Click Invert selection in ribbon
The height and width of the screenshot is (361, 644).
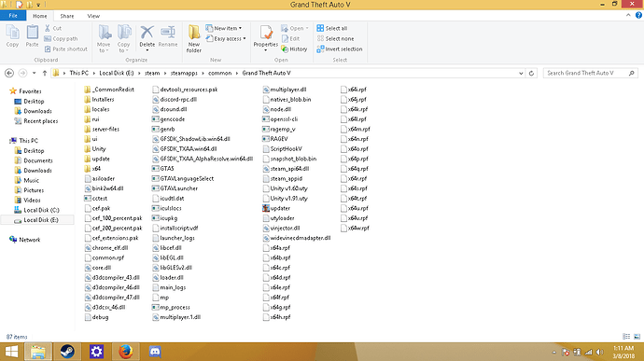[339, 49]
